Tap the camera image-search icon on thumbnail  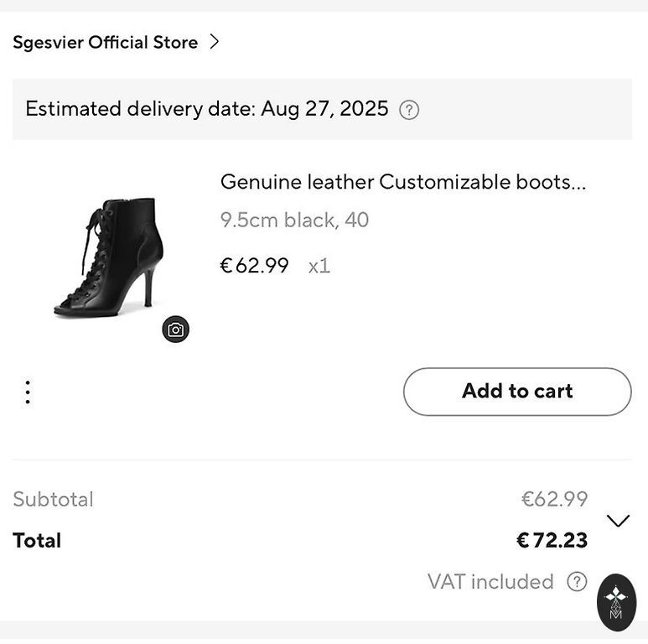pyautogui.click(x=175, y=330)
